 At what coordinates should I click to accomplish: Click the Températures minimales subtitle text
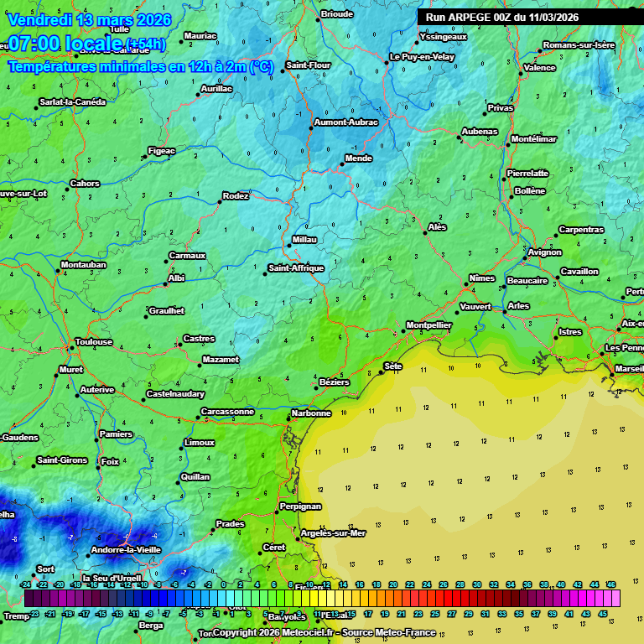140,67
